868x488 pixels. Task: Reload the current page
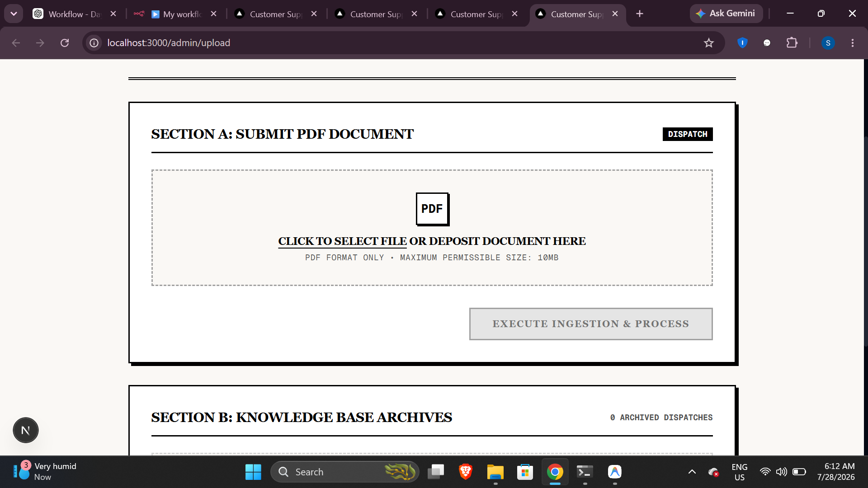tap(65, 43)
